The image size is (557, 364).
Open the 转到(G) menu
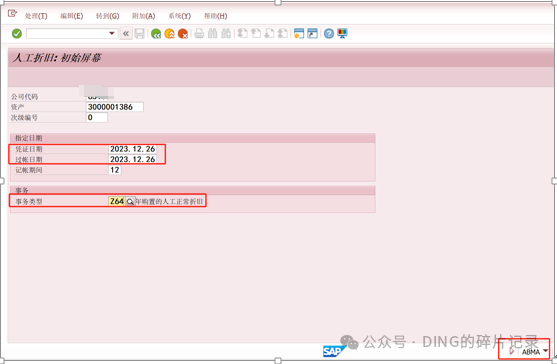[108, 16]
